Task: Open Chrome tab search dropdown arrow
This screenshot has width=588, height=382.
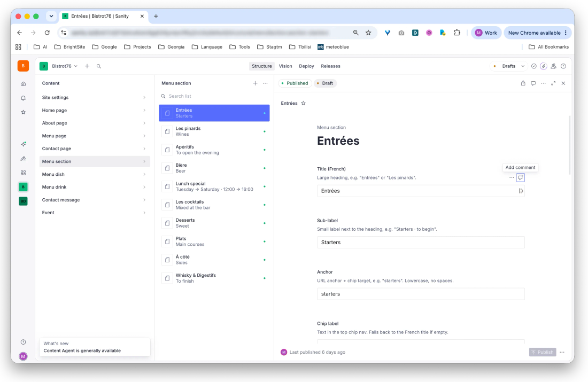Action: point(51,16)
